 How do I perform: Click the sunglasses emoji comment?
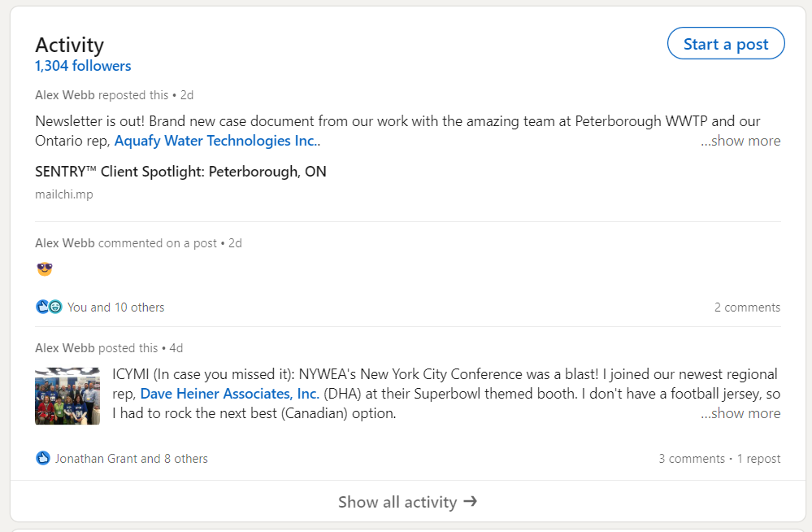[45, 268]
